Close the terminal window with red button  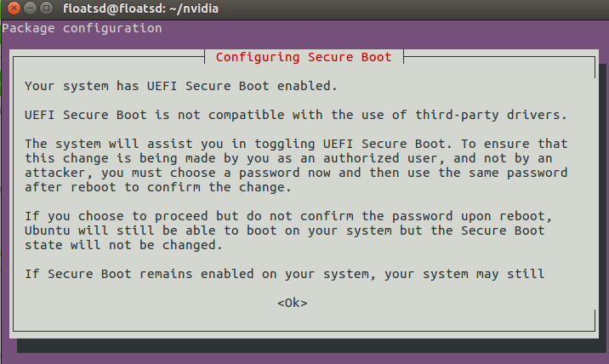[14, 8]
